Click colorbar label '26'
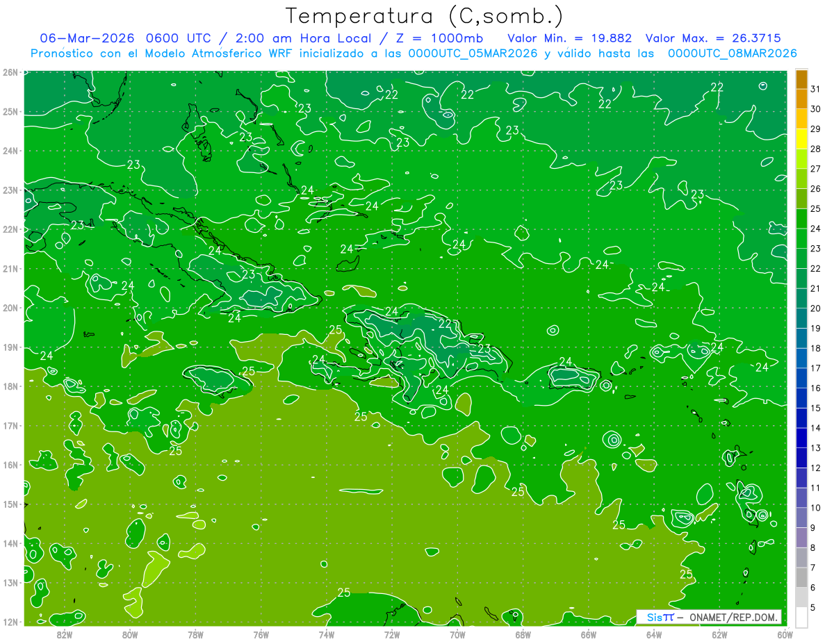Viewport: 834px width, 644px height. pos(816,188)
